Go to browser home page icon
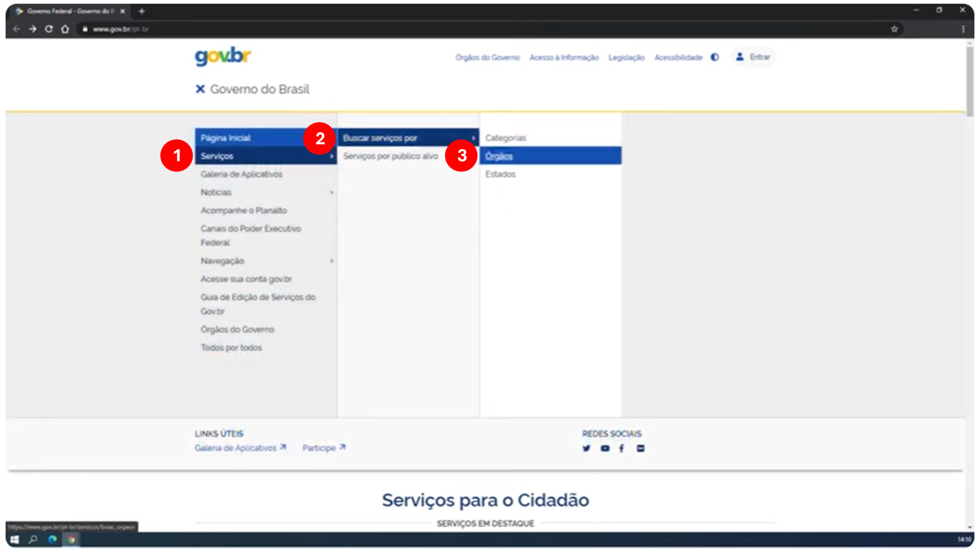Image resolution: width=980 pixels, height=552 pixels. 65,29
